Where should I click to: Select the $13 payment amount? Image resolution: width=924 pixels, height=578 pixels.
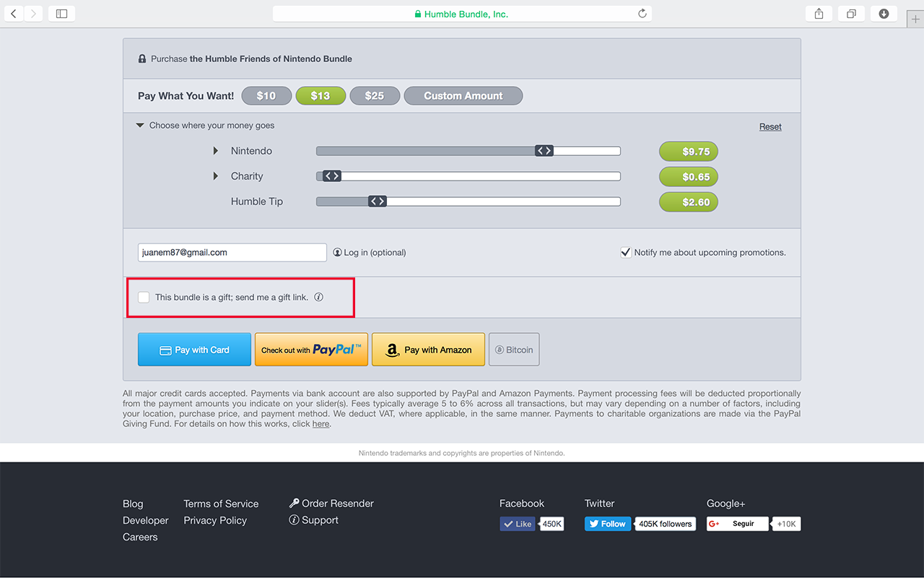(x=321, y=95)
